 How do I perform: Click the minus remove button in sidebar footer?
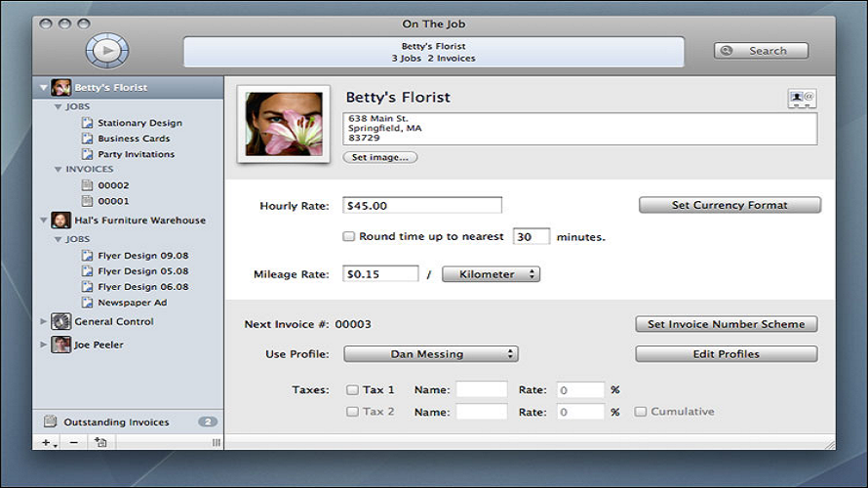pos(73,442)
